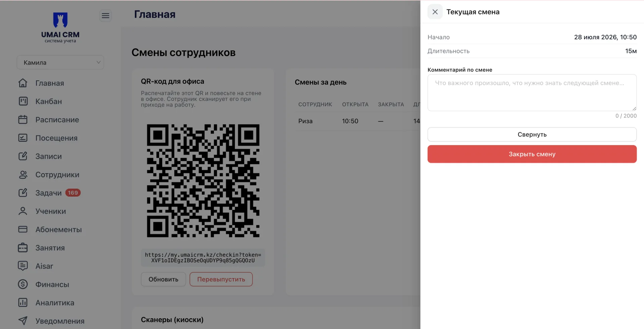
Task: Refresh the QR code with Обновить
Action: pos(163,279)
